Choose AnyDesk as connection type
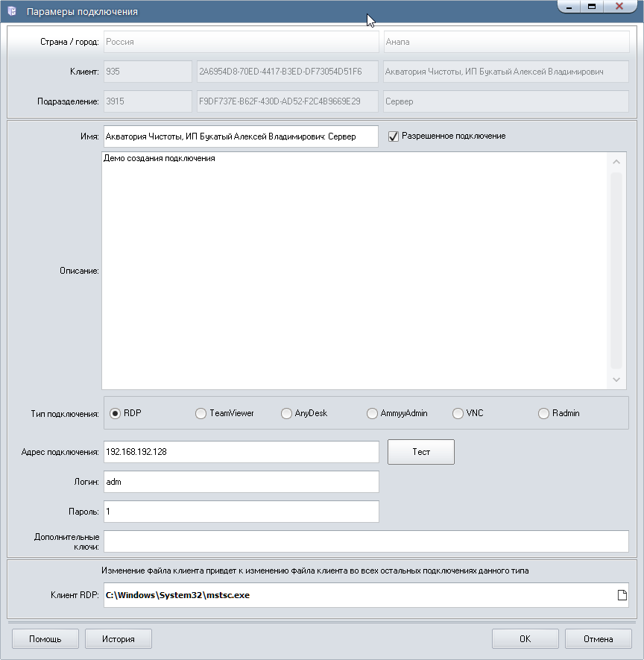Viewport: 644px width, 660px height. pyautogui.click(x=287, y=413)
